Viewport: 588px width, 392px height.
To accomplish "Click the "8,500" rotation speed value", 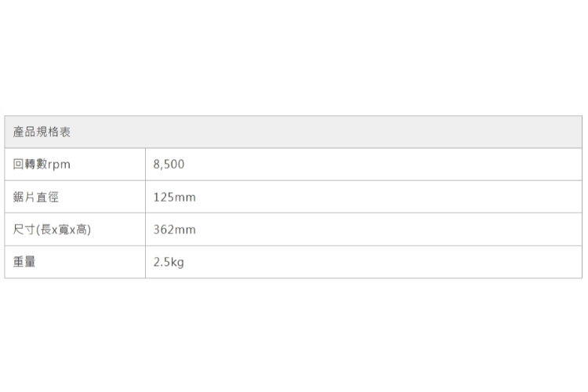I will 169,165.
